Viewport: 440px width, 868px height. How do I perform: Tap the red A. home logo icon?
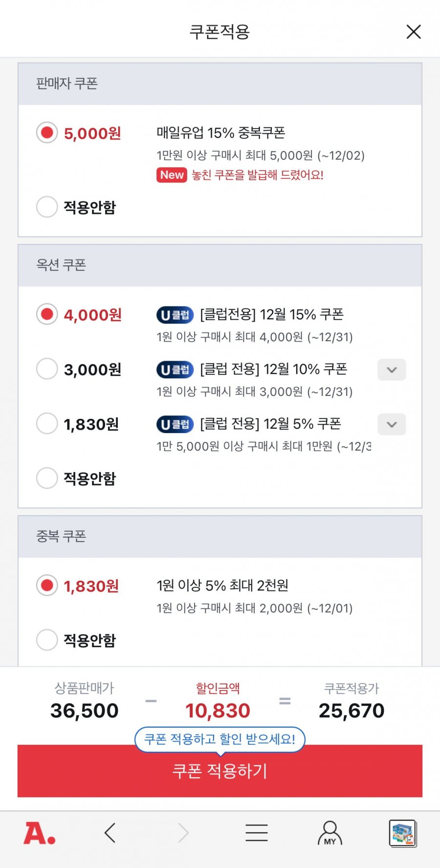pos(40,833)
